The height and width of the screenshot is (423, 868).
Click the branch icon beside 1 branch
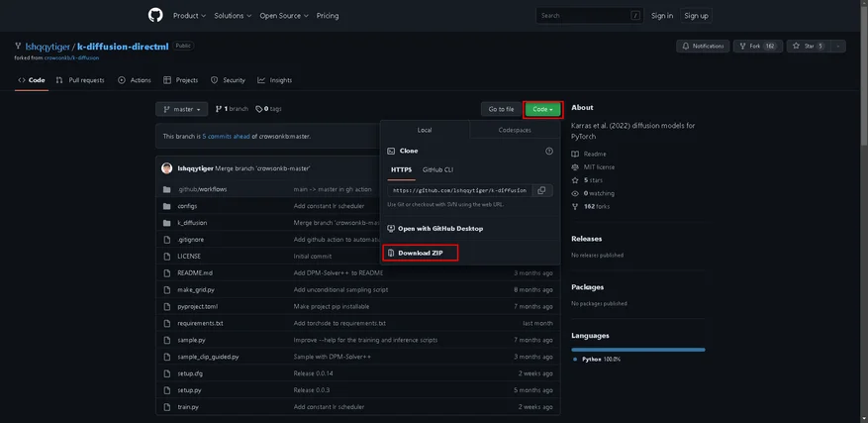[219, 109]
